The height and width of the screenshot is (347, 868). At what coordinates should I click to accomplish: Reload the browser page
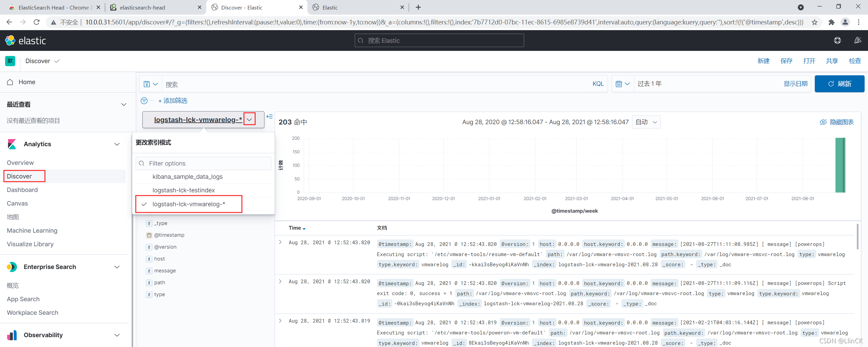(37, 22)
